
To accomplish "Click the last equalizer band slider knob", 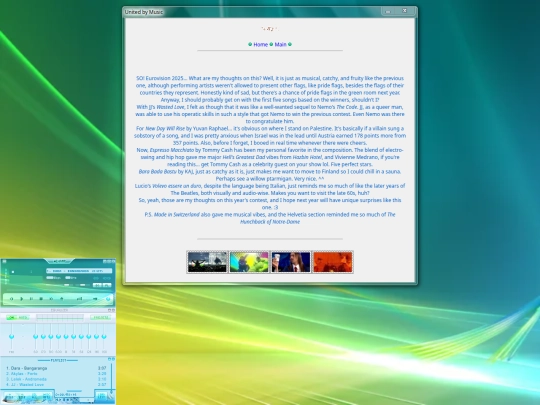I will (104, 336).
